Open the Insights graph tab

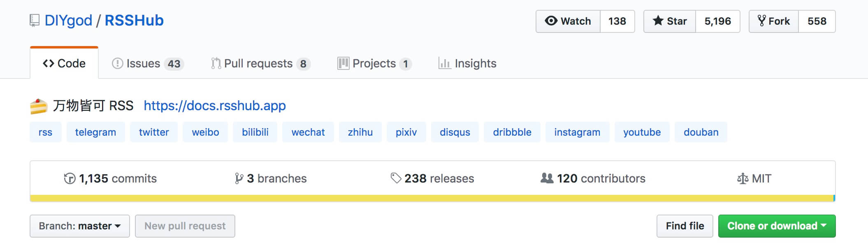(x=467, y=63)
